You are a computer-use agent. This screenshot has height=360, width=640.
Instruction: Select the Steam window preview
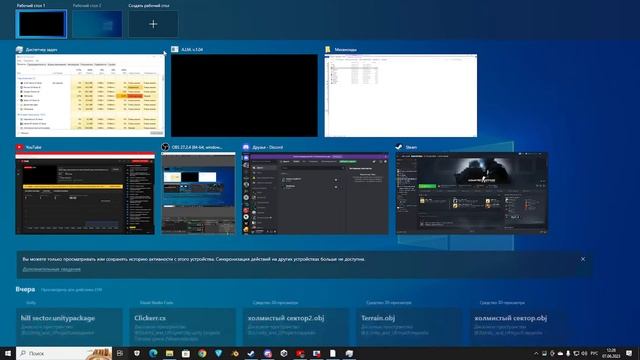pos(471,193)
